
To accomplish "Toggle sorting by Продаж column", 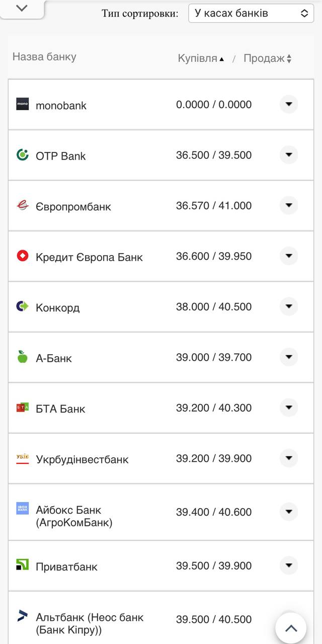I will (267, 57).
